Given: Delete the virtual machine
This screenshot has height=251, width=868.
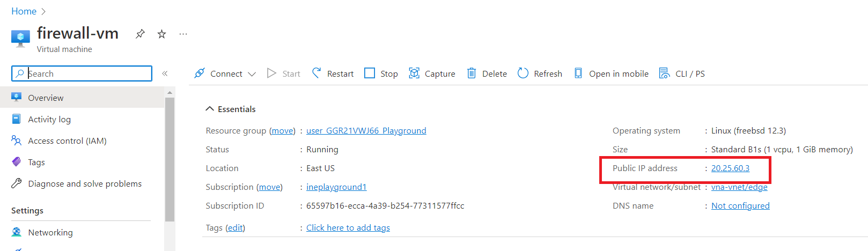Looking at the screenshot, I should click(487, 73).
